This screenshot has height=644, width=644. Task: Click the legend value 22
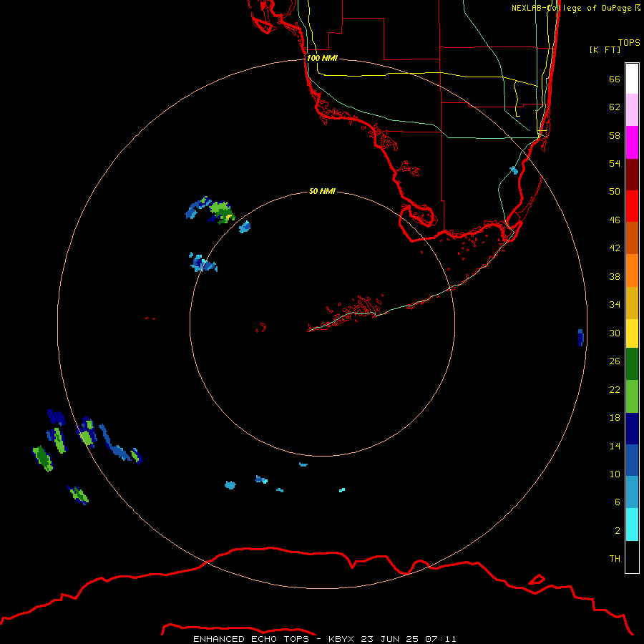pyautogui.click(x=615, y=389)
